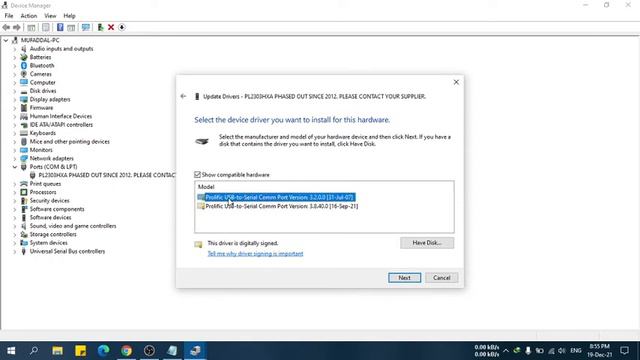The image size is (640, 360).
Task: Show hidden tray icons chevron
Action: click(x=506, y=351)
